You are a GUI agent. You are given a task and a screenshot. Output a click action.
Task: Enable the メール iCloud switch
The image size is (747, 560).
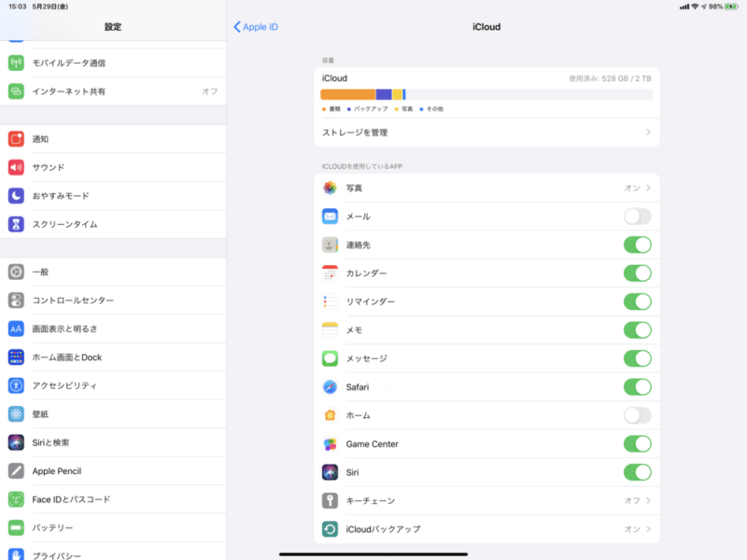638,217
